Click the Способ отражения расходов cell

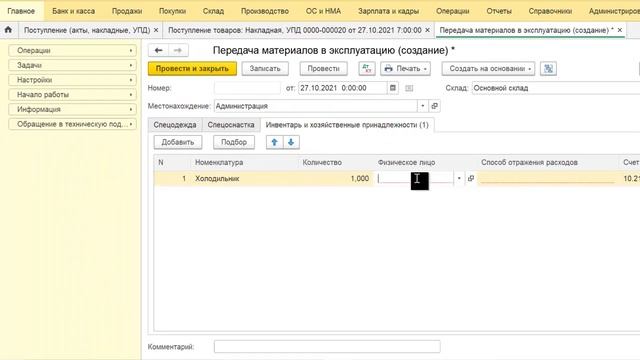pyautogui.click(x=547, y=178)
